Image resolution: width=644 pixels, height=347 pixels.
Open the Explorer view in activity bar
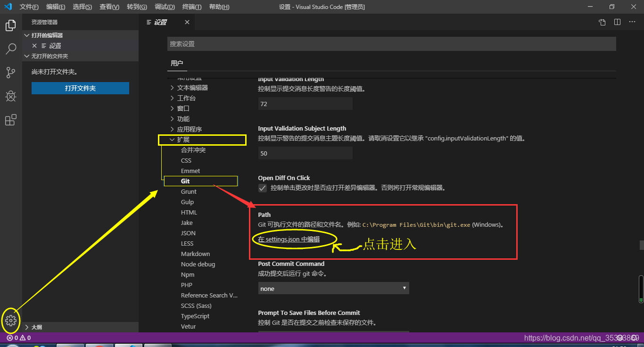[x=10, y=25]
